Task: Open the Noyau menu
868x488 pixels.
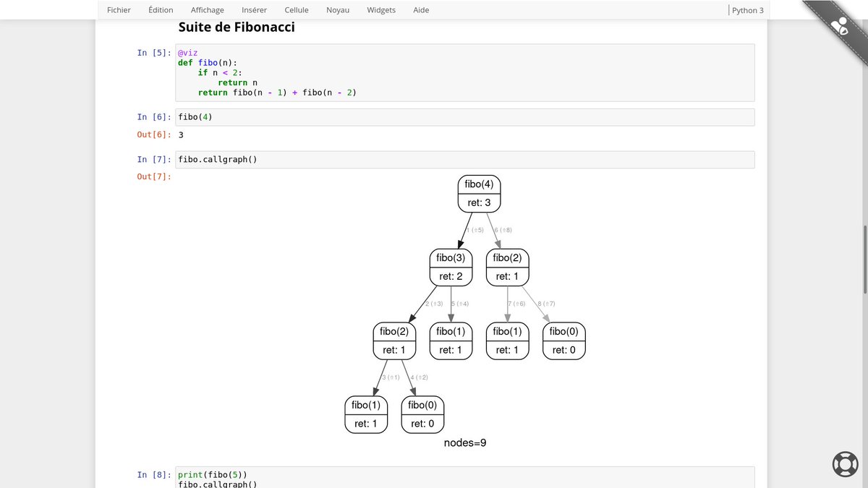Action: click(x=338, y=10)
